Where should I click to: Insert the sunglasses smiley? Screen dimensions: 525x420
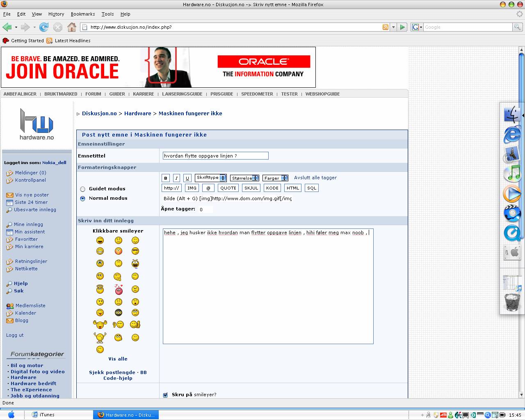pyautogui.click(x=135, y=251)
